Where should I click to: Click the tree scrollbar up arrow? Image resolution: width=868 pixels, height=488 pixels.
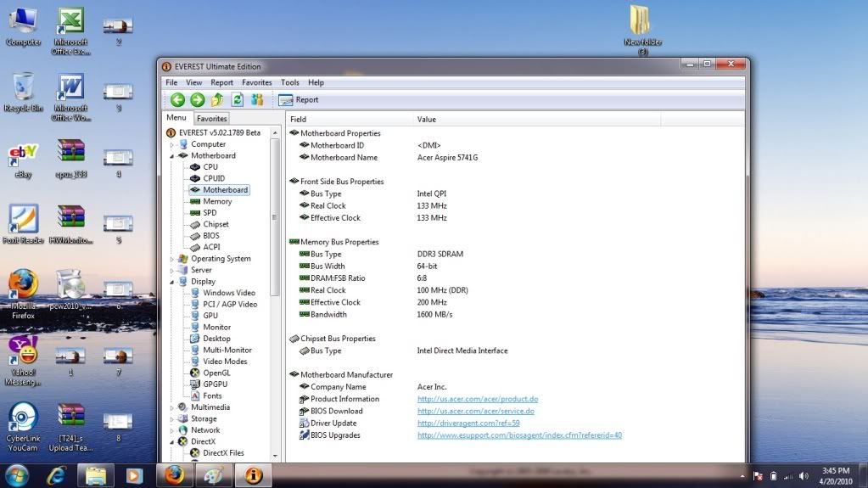click(275, 133)
